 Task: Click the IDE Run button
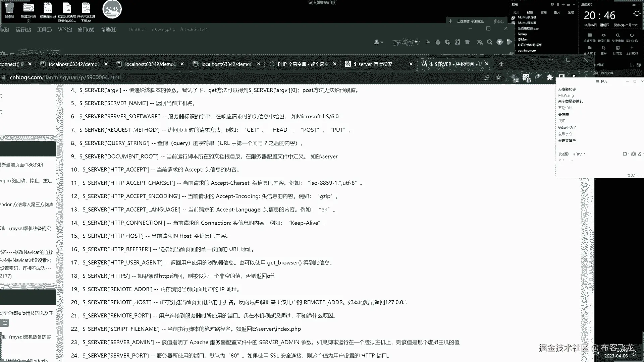[x=428, y=42]
